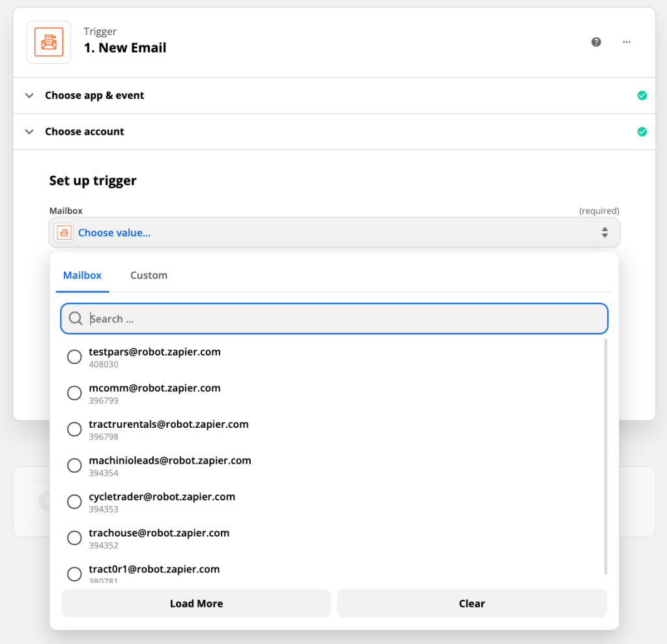Select the cycletrader@robot.zapier.com radio option
667x644 pixels.
[x=75, y=502]
